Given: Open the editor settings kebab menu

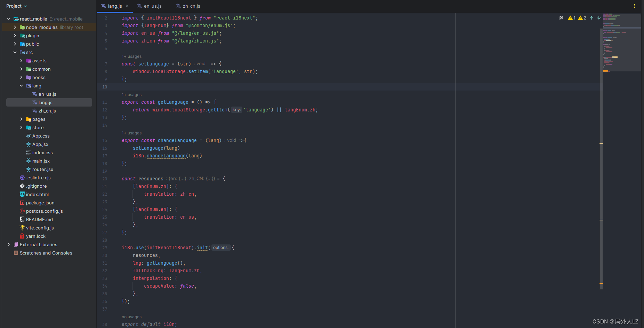Looking at the screenshot, I should [x=635, y=6].
